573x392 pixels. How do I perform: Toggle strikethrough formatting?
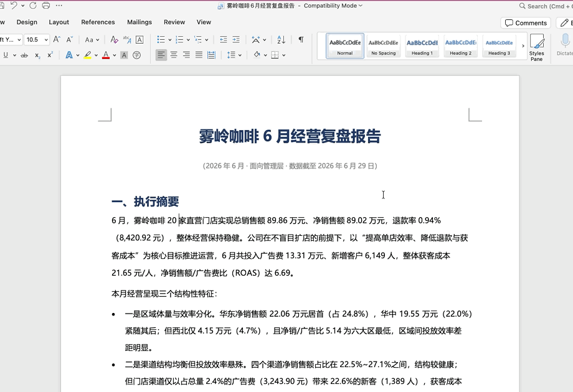click(24, 55)
